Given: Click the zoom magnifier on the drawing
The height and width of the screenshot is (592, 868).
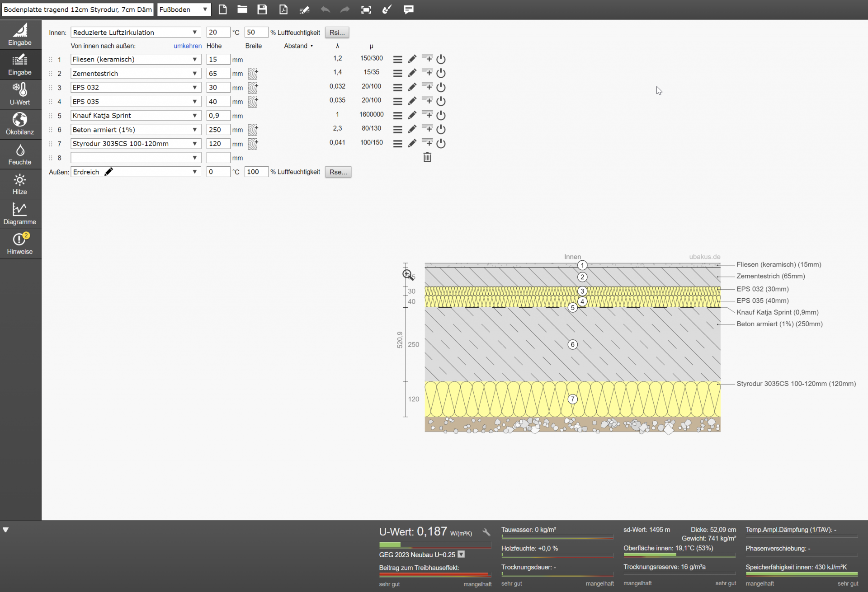Looking at the screenshot, I should click(407, 274).
